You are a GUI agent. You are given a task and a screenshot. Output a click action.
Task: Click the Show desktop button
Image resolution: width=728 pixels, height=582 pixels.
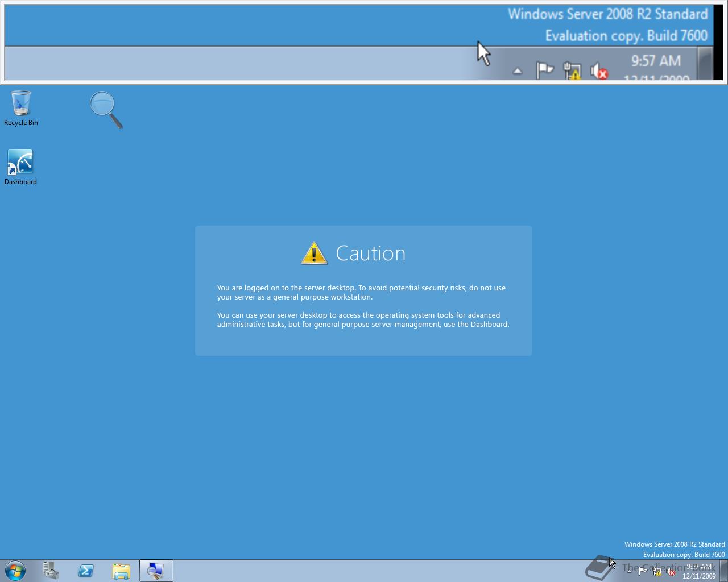(723, 571)
